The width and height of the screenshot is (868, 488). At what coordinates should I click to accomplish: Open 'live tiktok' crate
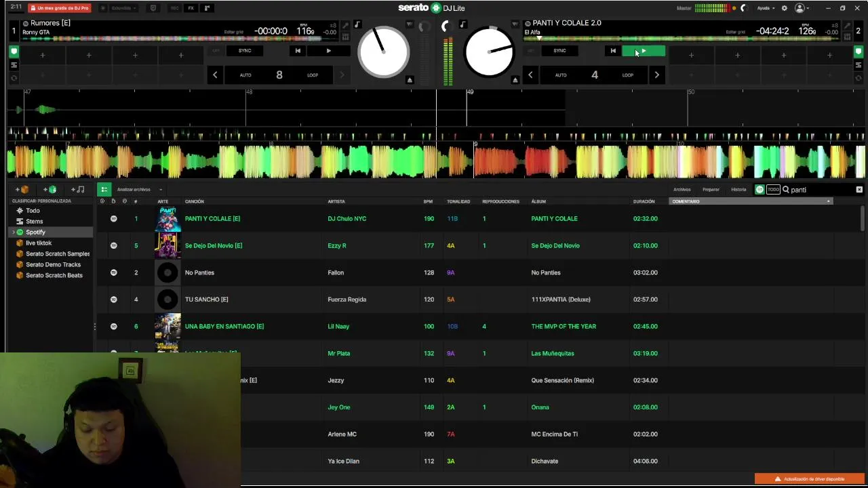click(39, 243)
